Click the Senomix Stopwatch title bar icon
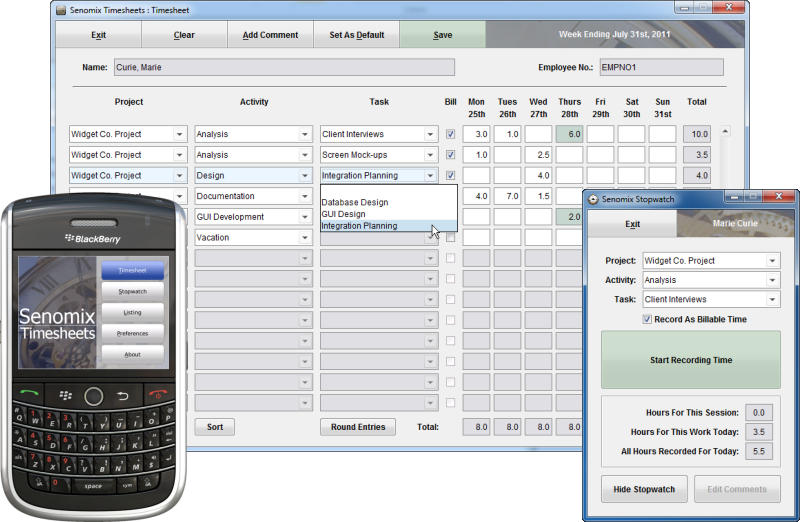This screenshot has width=800, height=522. 593,199
